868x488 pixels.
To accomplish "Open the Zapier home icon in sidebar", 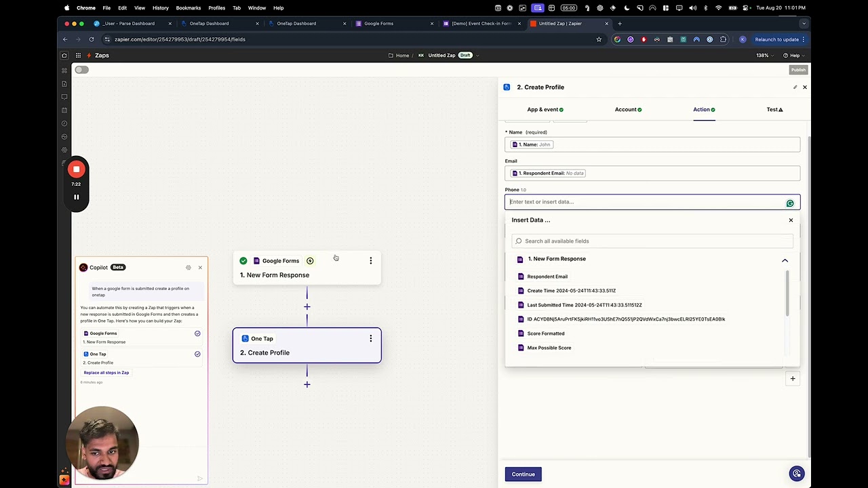I will click(64, 55).
